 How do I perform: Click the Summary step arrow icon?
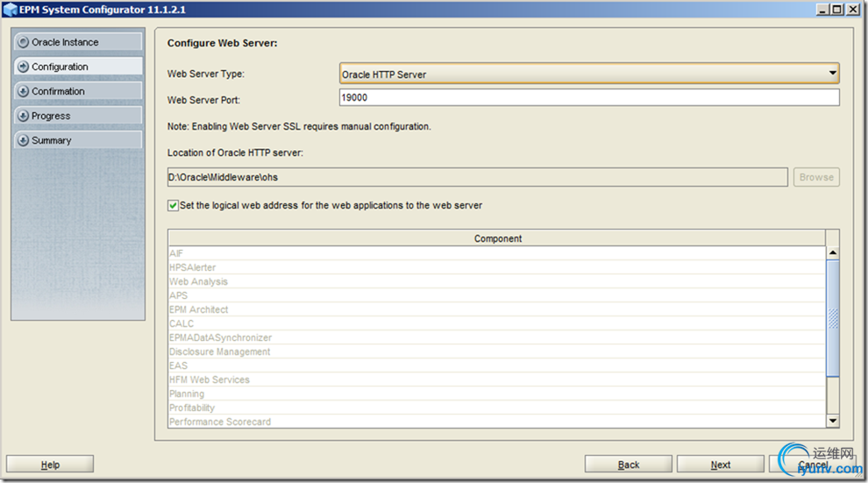click(x=24, y=140)
